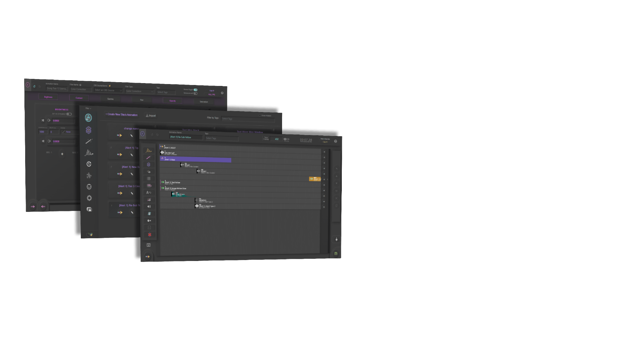Open the stacked layers sidebar icon

coord(88,130)
